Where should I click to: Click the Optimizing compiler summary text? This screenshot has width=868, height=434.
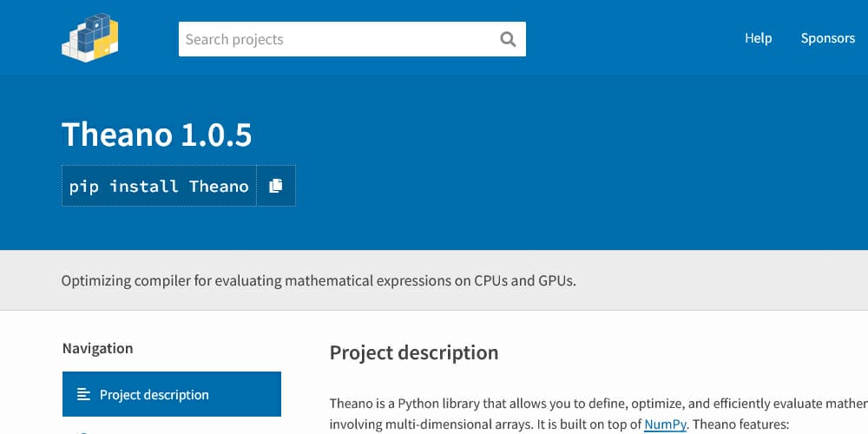[x=319, y=280]
